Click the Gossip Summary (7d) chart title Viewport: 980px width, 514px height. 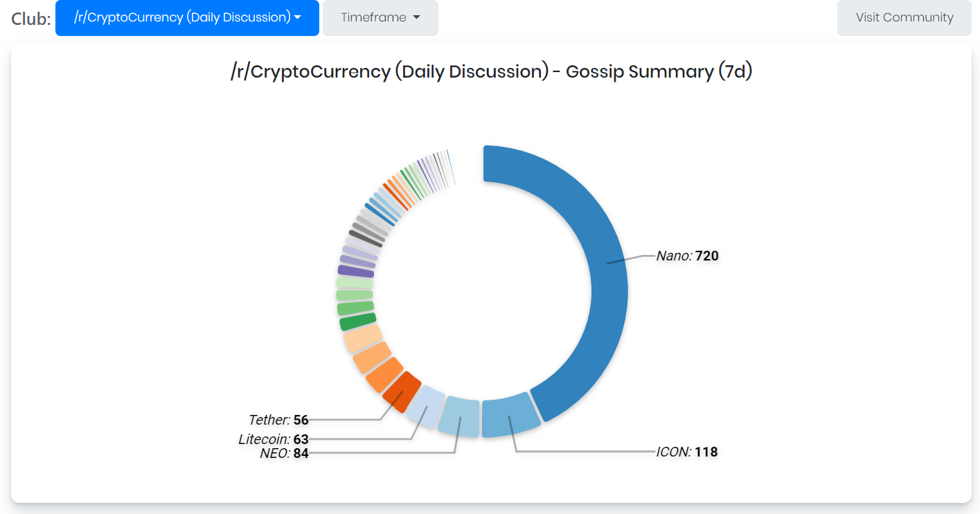click(x=491, y=71)
